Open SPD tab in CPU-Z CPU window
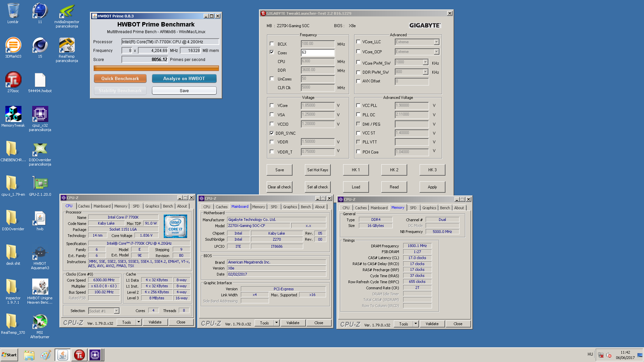Image resolution: width=644 pixels, height=362 pixels. (136, 206)
